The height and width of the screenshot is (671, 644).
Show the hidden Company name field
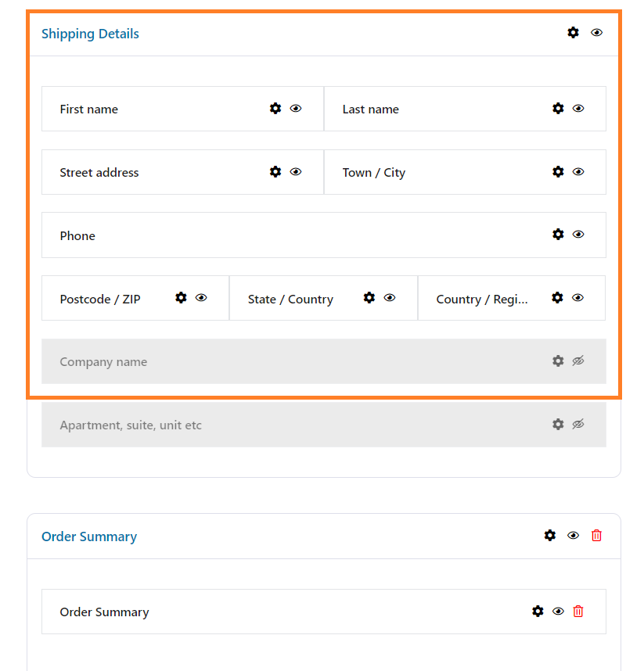pos(578,361)
